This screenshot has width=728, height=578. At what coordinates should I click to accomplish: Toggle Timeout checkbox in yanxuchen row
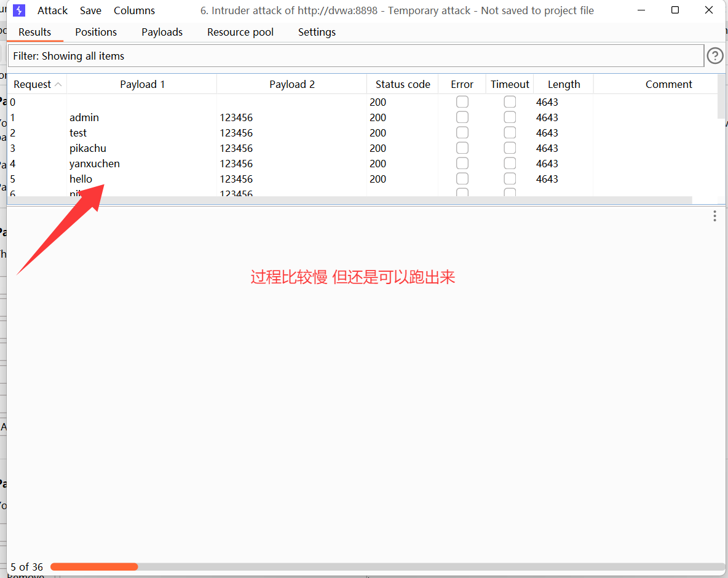click(510, 163)
